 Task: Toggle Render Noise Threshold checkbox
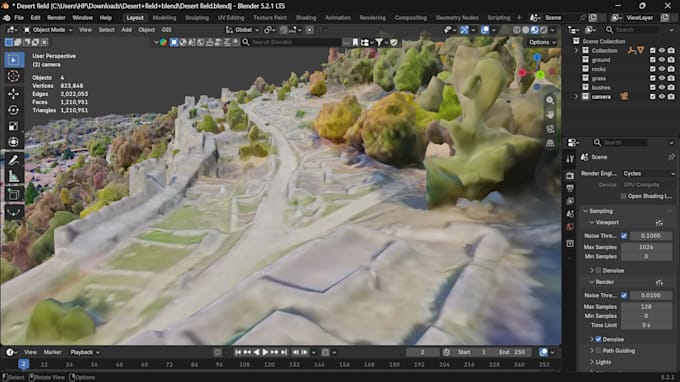point(624,295)
